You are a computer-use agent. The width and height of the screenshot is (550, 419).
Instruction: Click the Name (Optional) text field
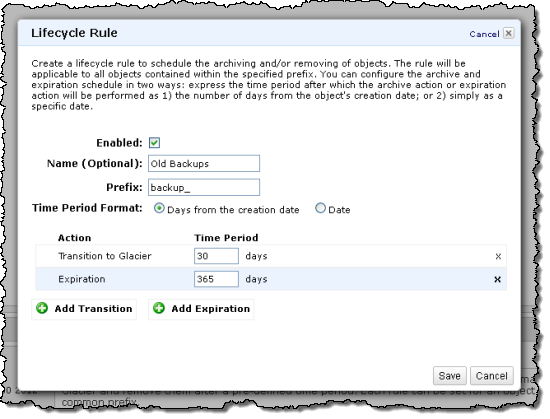[x=204, y=163]
